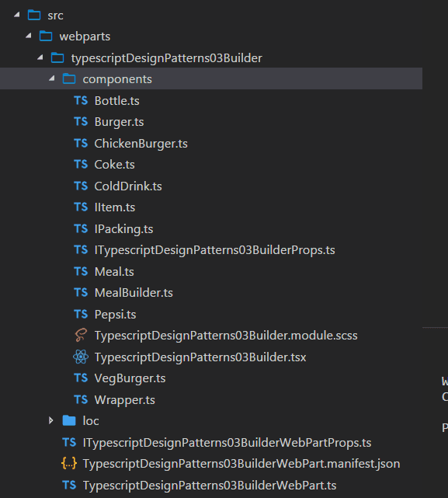Click the folder icon beside src
The width and height of the screenshot is (448, 498).
pos(34,15)
